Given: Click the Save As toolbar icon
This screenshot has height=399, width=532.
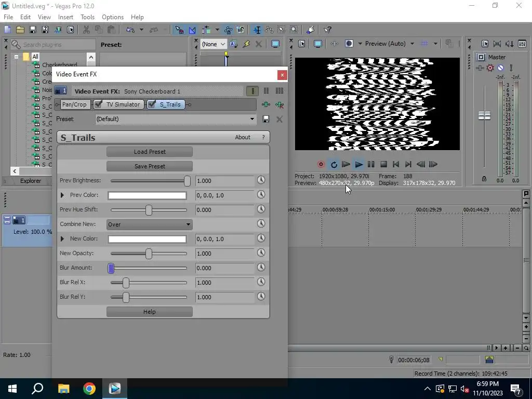Looking at the screenshot, I should 45,30.
